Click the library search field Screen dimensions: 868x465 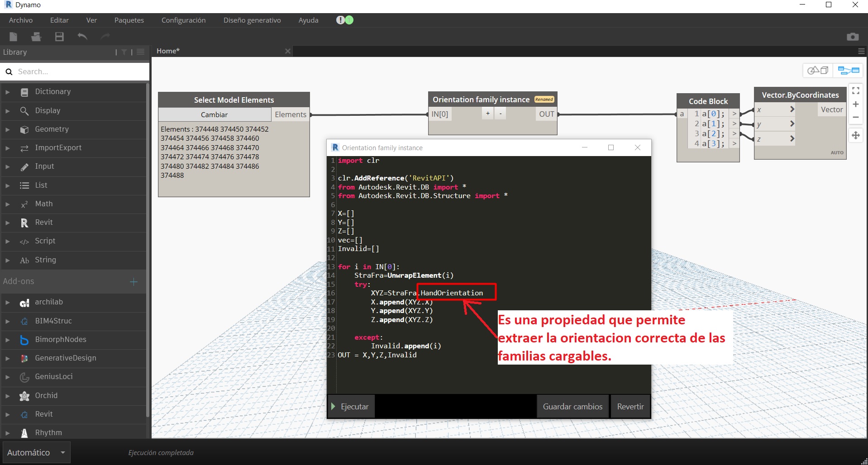75,71
